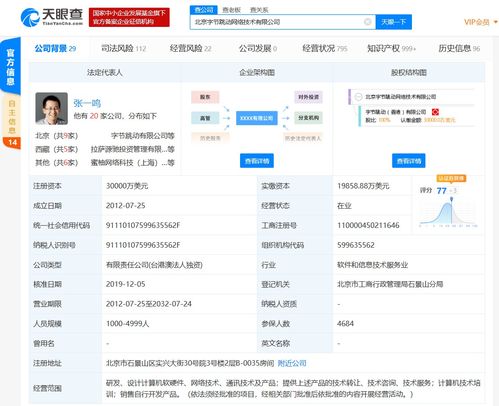Select company type 有限责任公司(台港澳法人独资)
The image size is (499, 406).
coord(154,265)
